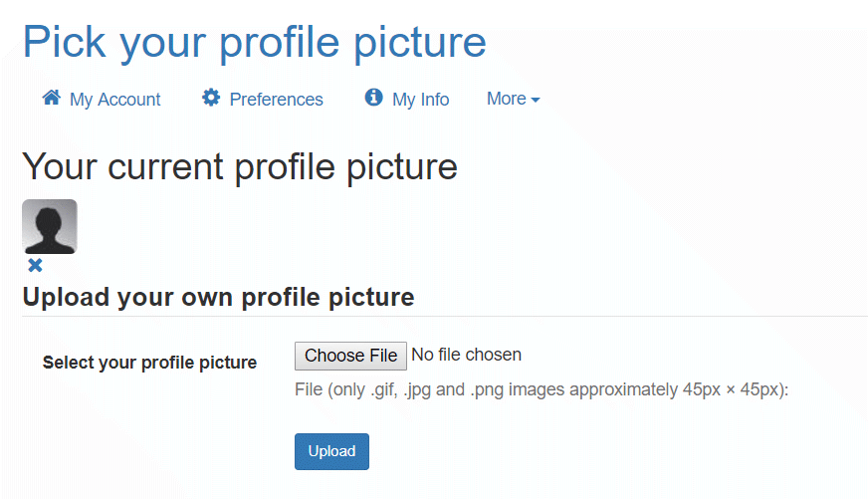Click the default avatar silhouette image
868x499 pixels.
50,226
